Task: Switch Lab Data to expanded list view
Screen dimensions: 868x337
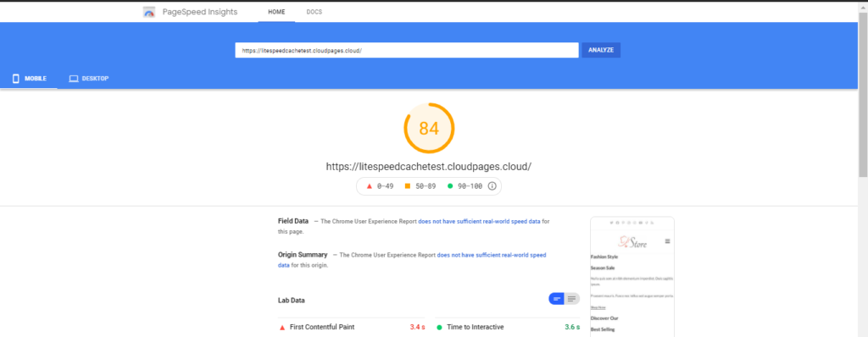Action: 572,299
